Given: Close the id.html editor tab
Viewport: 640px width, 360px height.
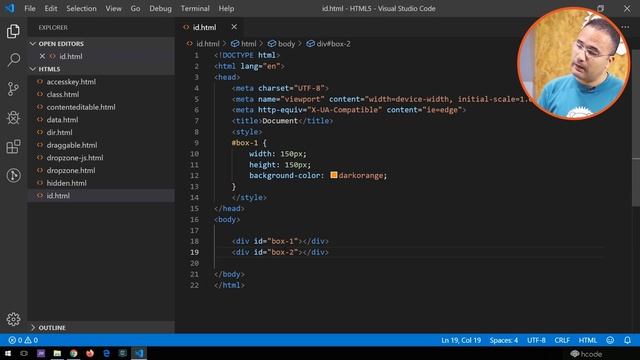Looking at the screenshot, I should (x=234, y=27).
